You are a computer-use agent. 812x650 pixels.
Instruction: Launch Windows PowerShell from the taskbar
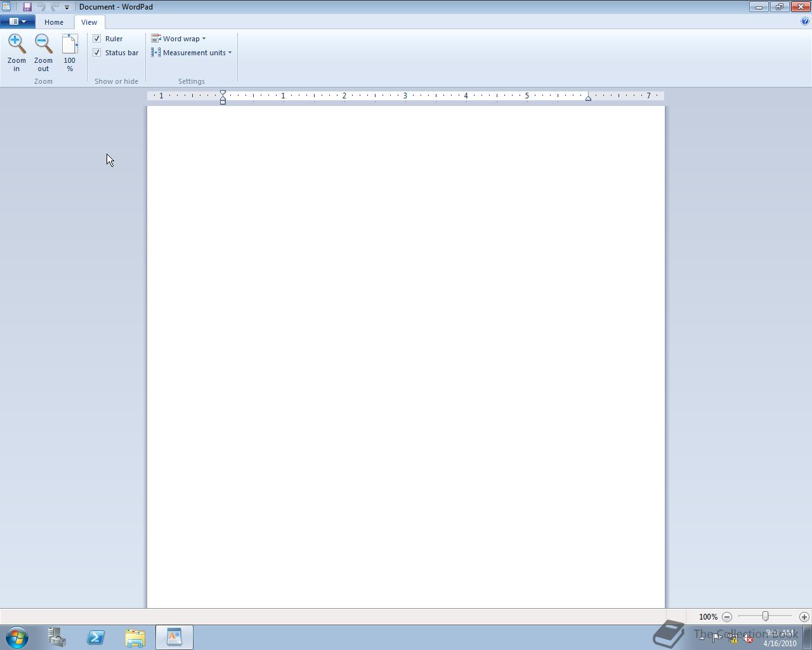click(x=96, y=637)
